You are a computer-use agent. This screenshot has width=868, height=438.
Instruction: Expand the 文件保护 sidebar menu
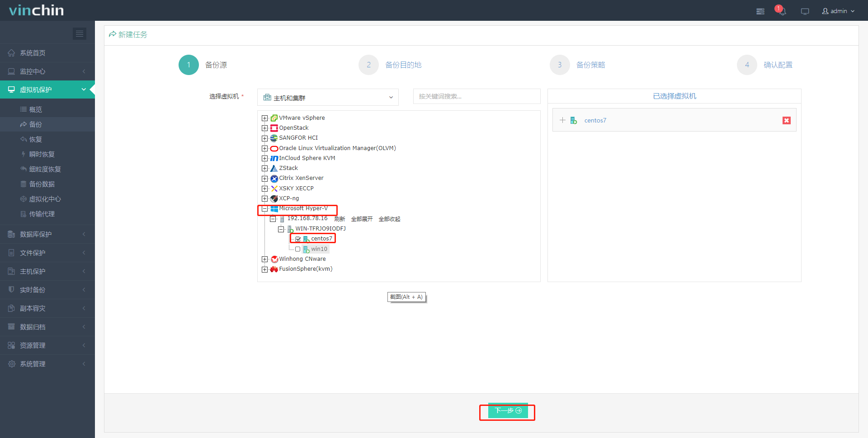[47, 253]
